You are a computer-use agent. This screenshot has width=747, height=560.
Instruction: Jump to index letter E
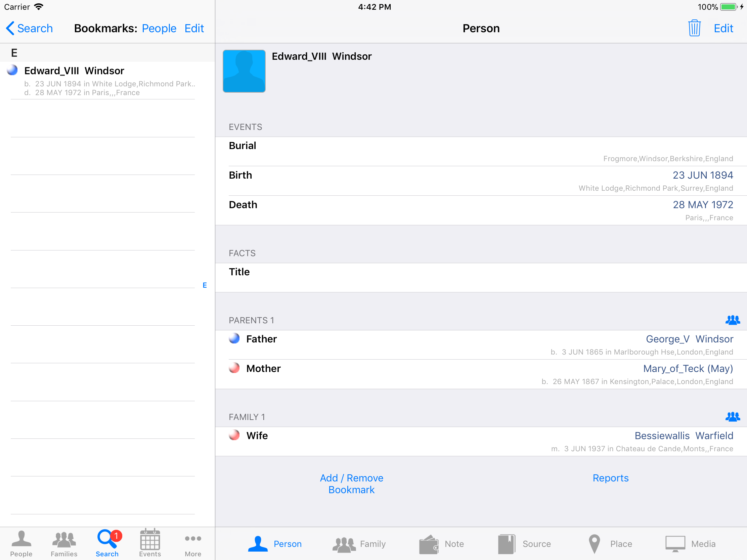205,285
